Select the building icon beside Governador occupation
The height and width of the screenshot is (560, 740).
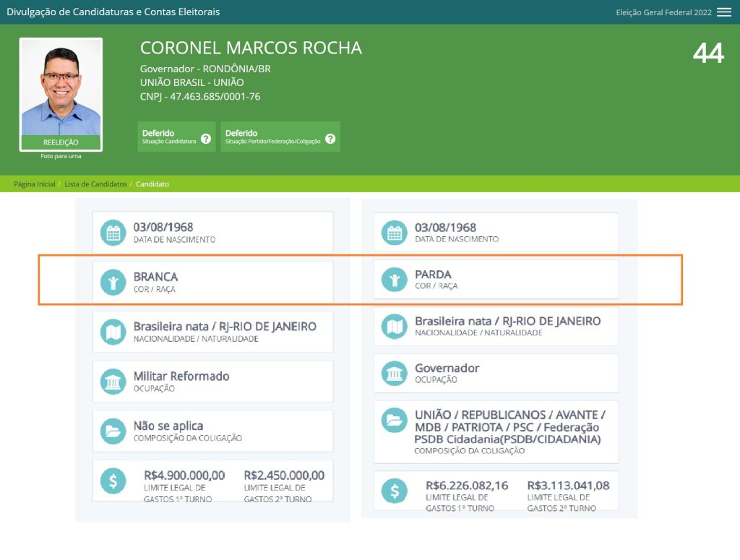click(394, 374)
